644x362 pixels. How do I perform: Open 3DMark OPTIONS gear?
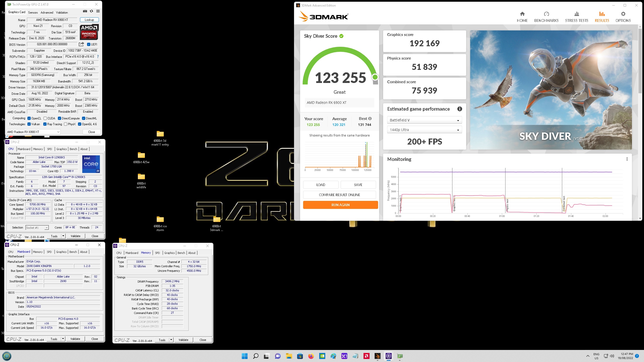coord(623,17)
